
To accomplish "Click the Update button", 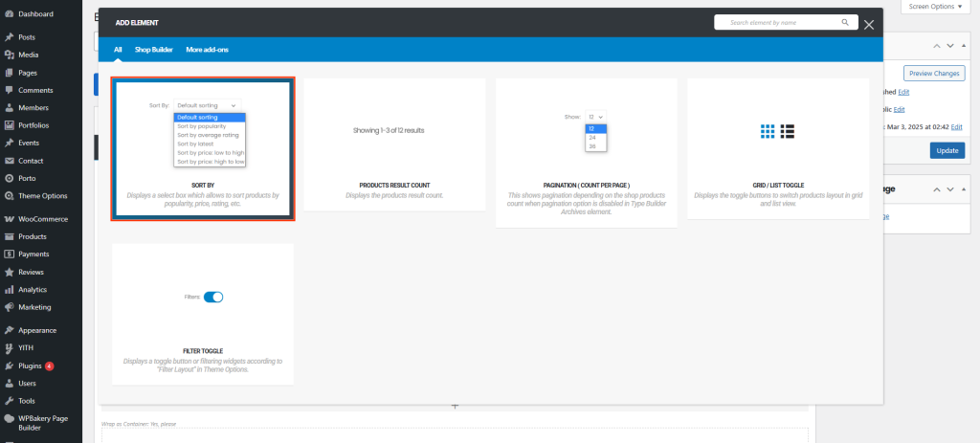I will click(947, 150).
